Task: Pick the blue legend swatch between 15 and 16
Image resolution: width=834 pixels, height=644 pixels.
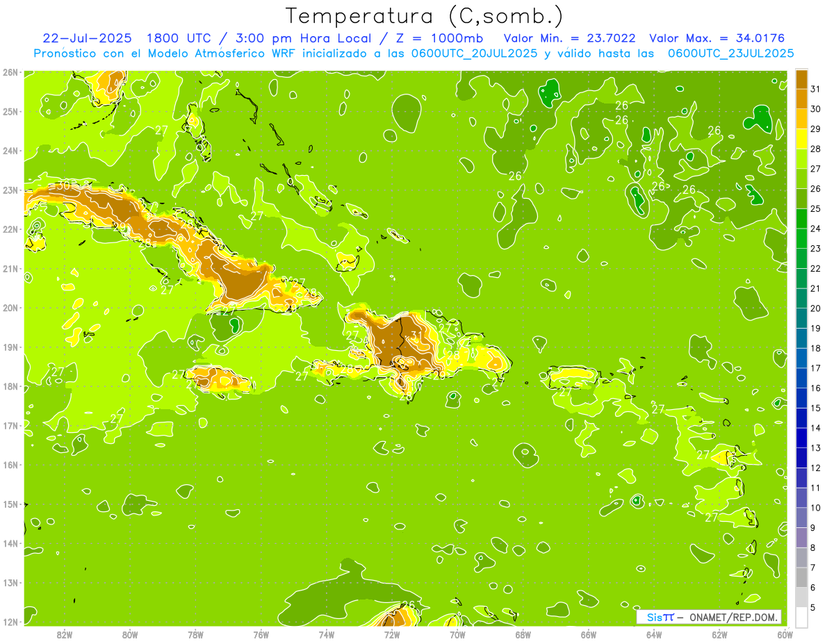Action: pyautogui.click(x=802, y=397)
